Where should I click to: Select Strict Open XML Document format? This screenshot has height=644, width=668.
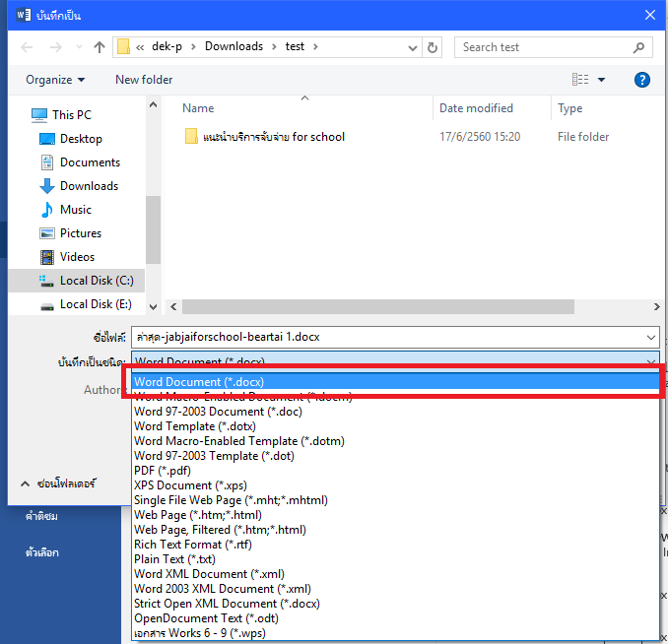tap(396, 604)
